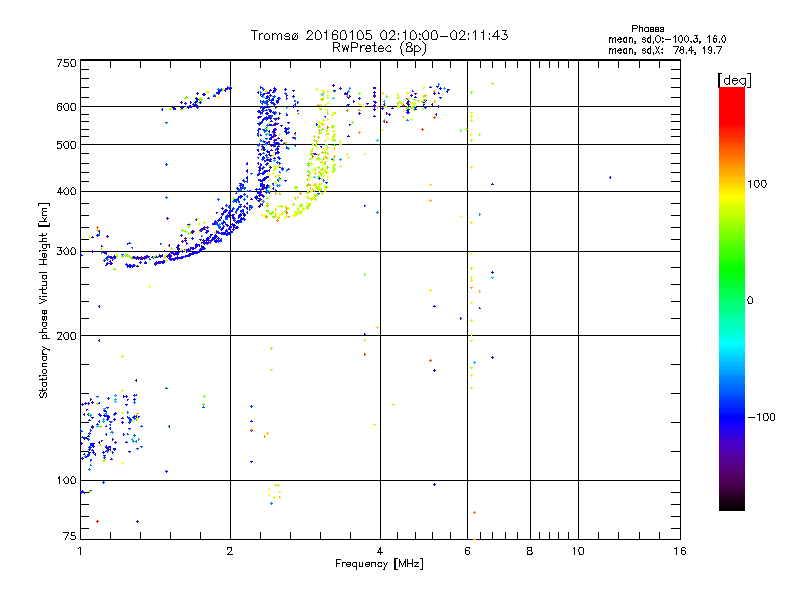Screen dimensions: 800x600
Task: Click the y-axis label '300'
Action: pyautogui.click(x=66, y=252)
